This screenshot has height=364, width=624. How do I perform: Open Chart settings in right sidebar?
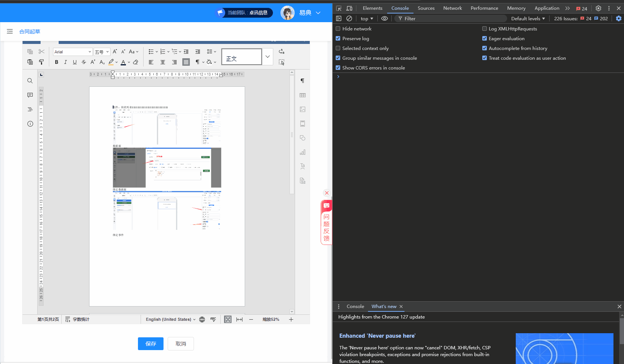[x=303, y=152]
